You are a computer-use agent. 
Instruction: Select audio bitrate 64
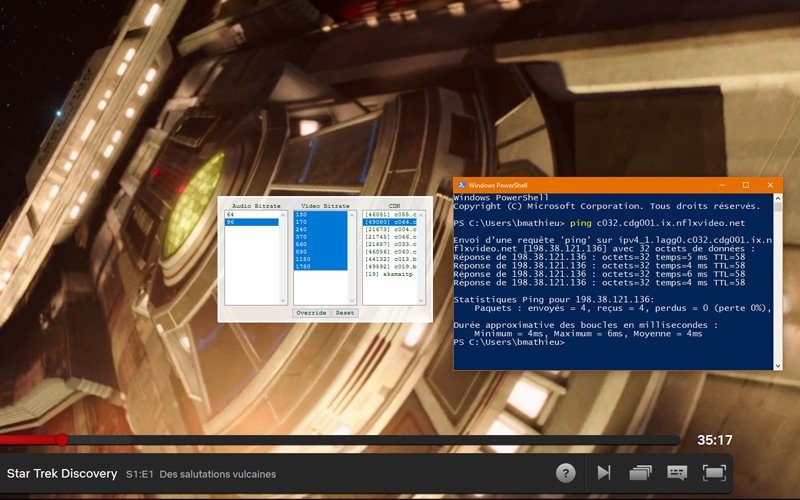point(252,215)
